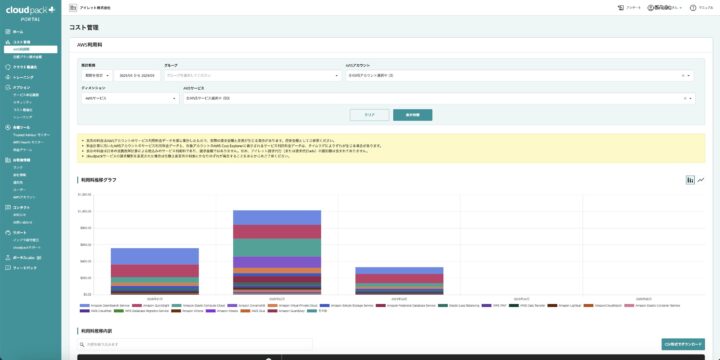
Task: Click the home icon in sidebar
Action: (8, 32)
